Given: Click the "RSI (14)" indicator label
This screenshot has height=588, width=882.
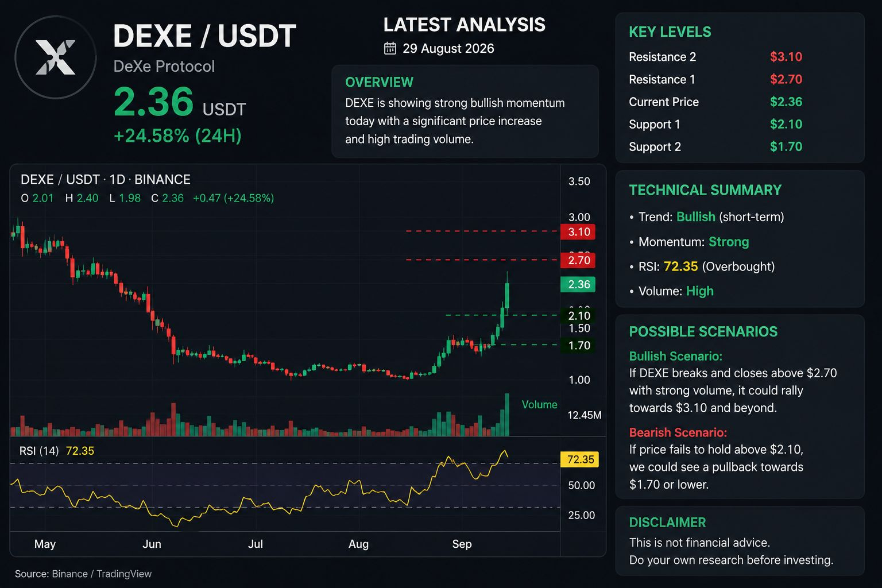Looking at the screenshot, I should pos(39,451).
